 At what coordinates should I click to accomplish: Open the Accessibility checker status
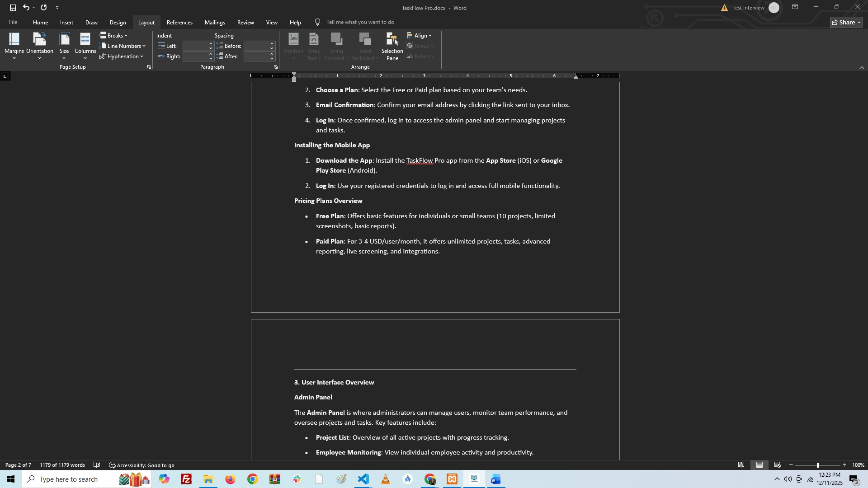[142, 465]
